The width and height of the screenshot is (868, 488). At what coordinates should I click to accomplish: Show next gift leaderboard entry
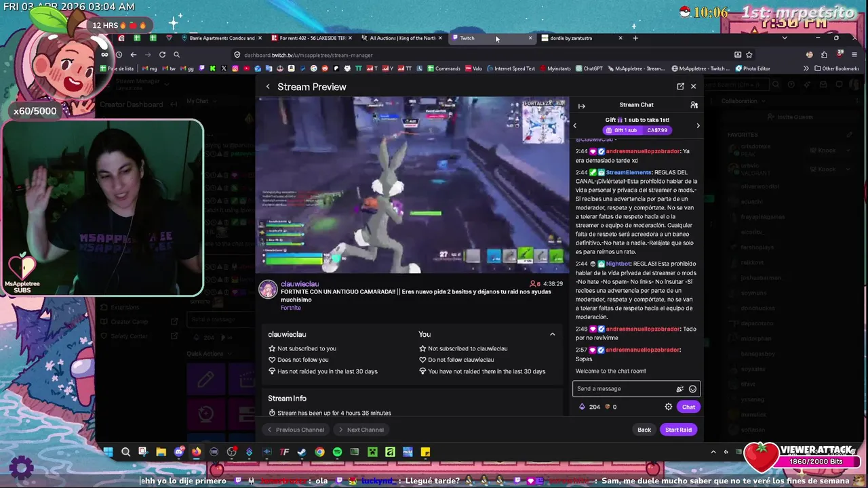(698, 125)
